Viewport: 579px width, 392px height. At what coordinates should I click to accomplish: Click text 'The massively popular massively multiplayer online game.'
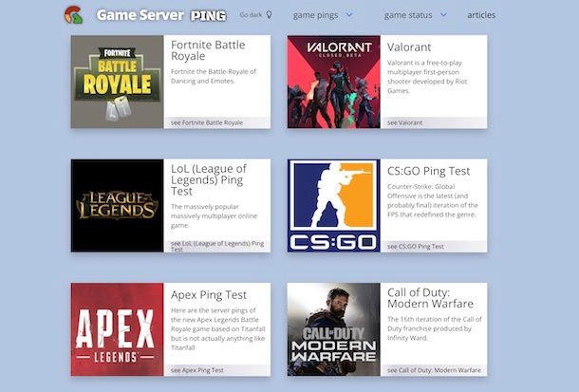(214, 216)
